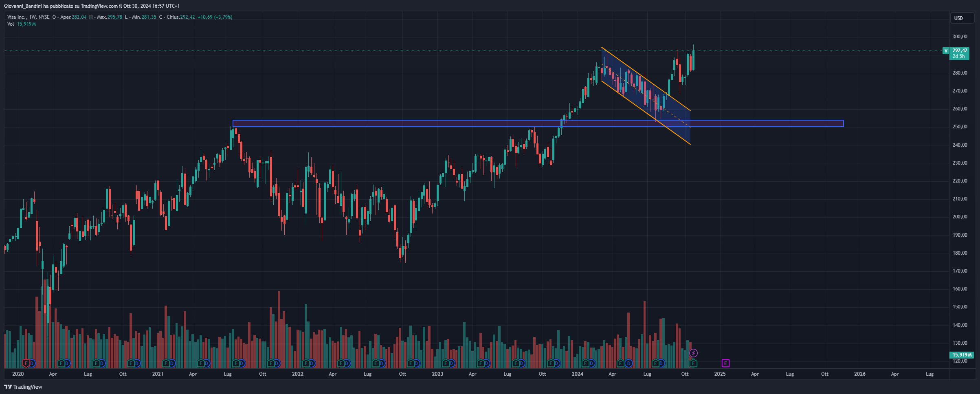Screen dimensions: 980x394
Task: Open the April 2021 earnings marker
Action: 201,363
